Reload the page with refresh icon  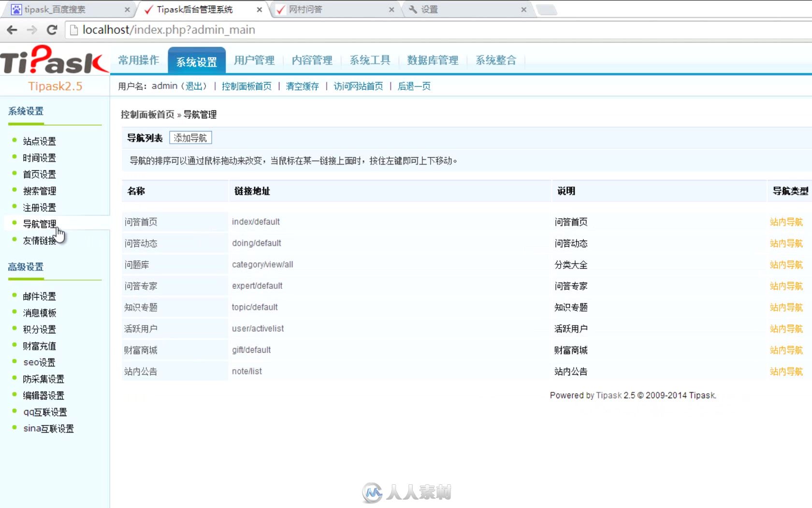pyautogui.click(x=52, y=30)
